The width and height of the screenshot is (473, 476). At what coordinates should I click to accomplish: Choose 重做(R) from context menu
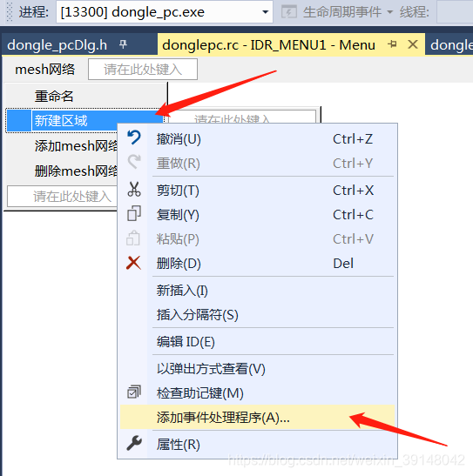pos(257,164)
